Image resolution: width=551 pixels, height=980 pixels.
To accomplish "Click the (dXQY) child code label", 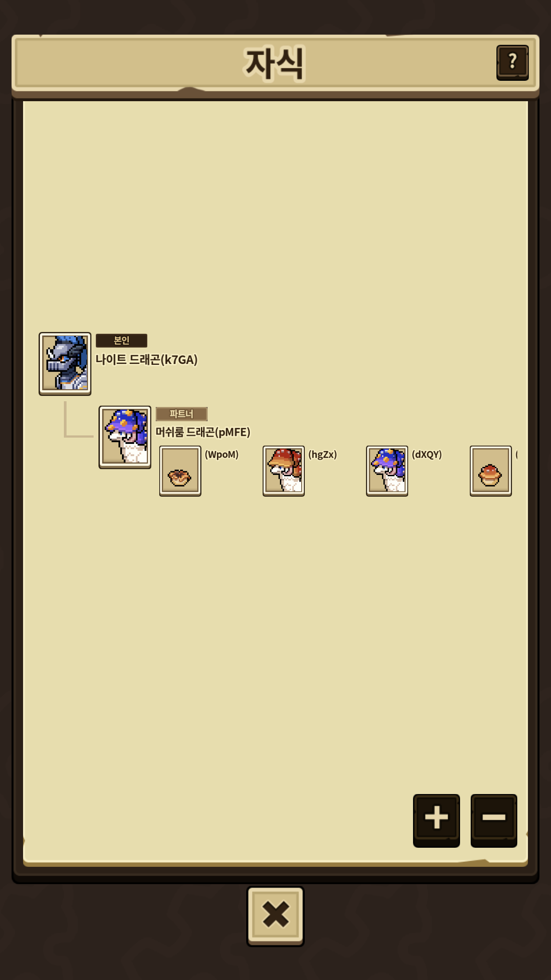I will click(x=427, y=454).
